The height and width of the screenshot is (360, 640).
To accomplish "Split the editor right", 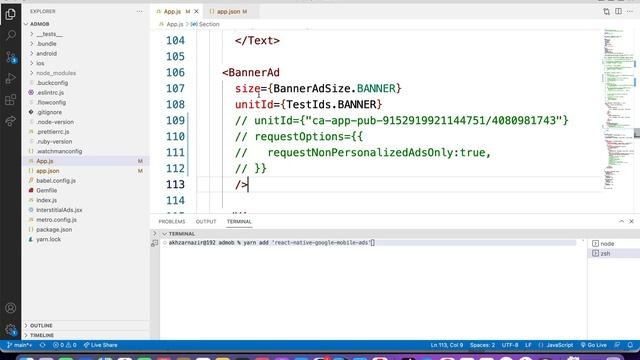I will click(x=618, y=11).
